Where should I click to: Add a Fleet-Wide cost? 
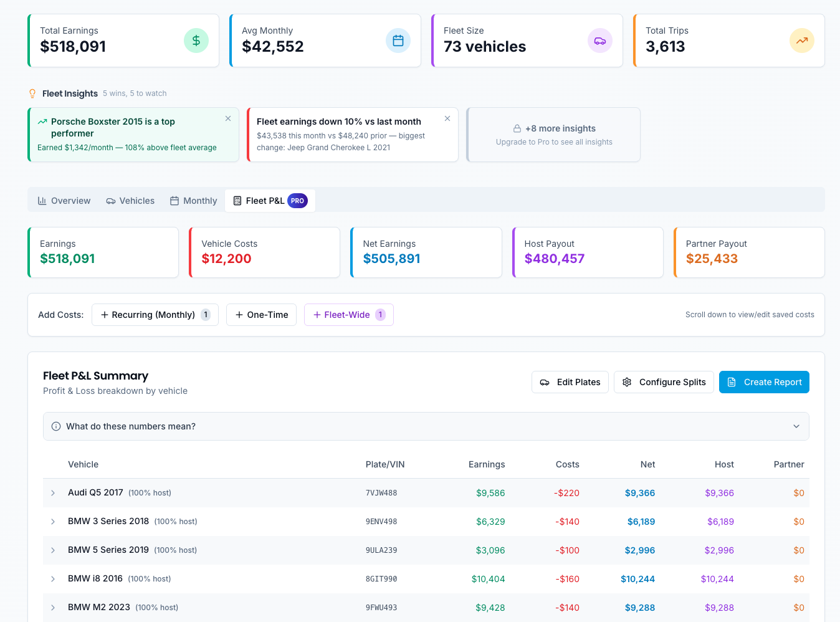pyautogui.click(x=349, y=315)
